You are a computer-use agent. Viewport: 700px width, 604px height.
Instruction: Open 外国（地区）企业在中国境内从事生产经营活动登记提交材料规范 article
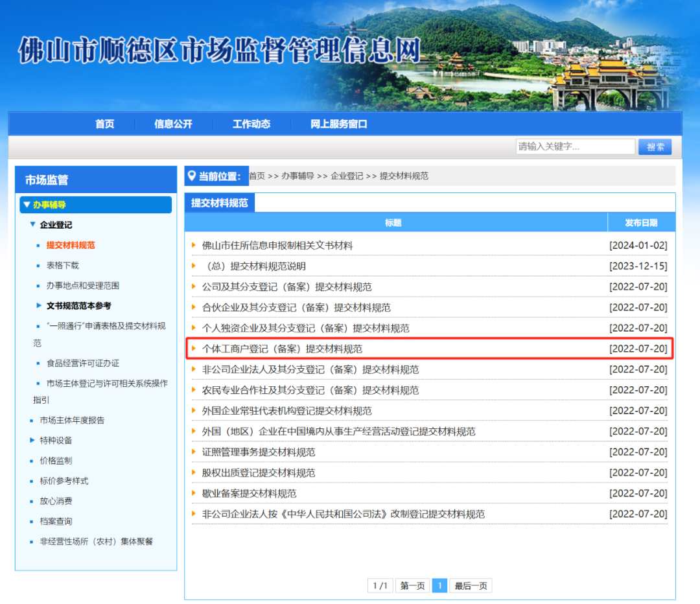click(338, 431)
